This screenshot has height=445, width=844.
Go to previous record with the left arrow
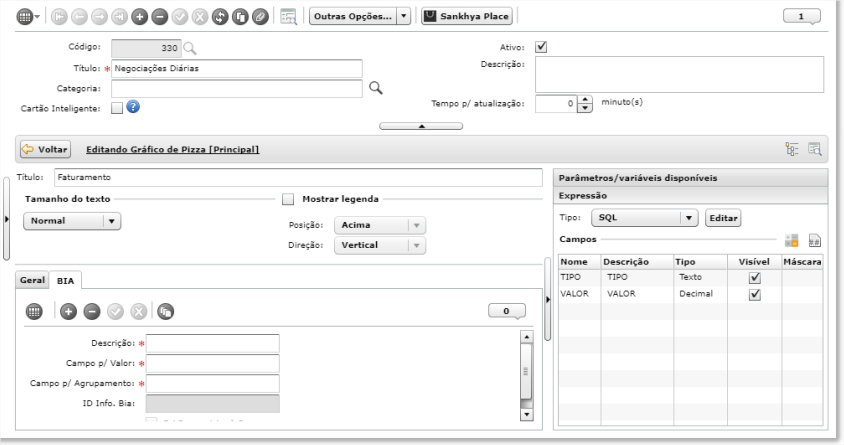pyautogui.click(x=79, y=17)
